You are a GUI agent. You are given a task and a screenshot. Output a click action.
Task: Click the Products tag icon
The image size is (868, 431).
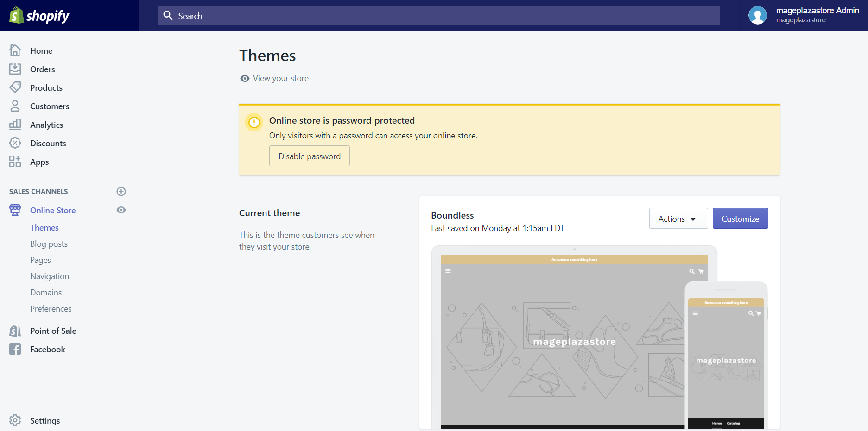[x=15, y=87]
